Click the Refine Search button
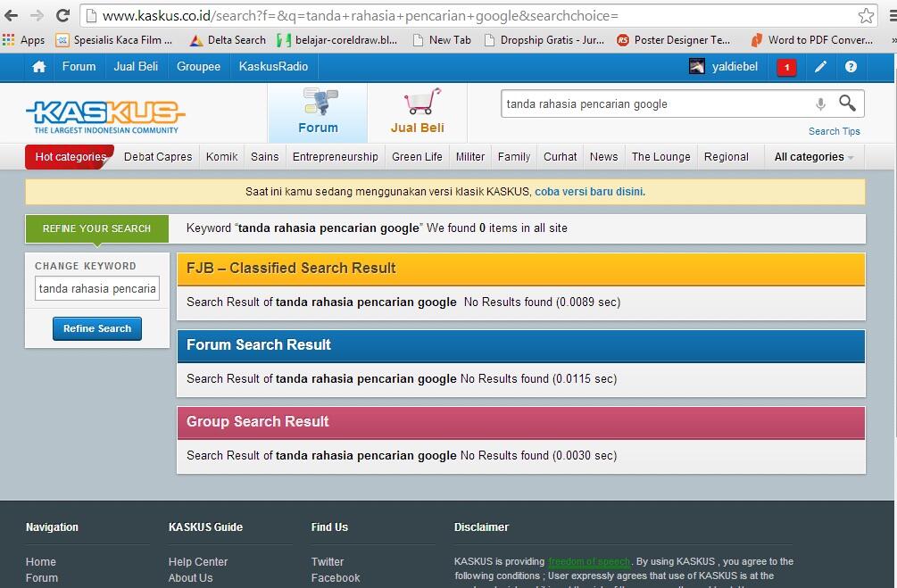The height and width of the screenshot is (588, 897). tap(97, 328)
